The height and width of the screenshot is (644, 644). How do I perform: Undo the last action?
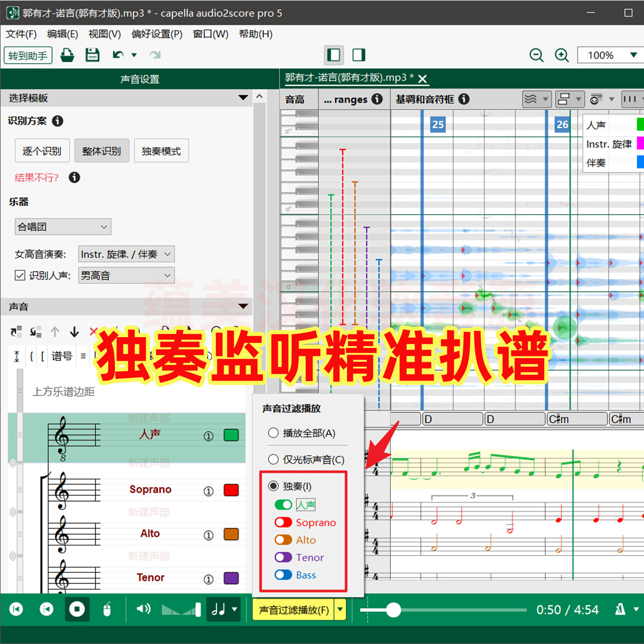[x=118, y=55]
